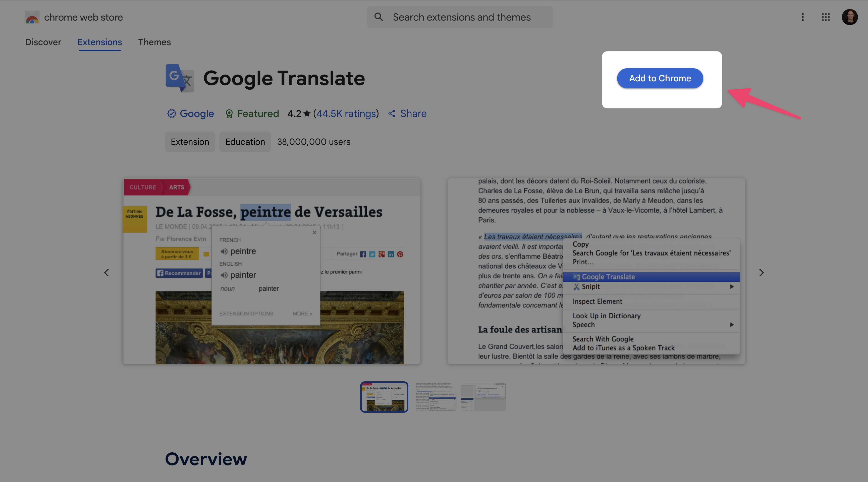Image resolution: width=868 pixels, height=482 pixels.
Task: Open the three-dot more options menu
Action: point(802,17)
